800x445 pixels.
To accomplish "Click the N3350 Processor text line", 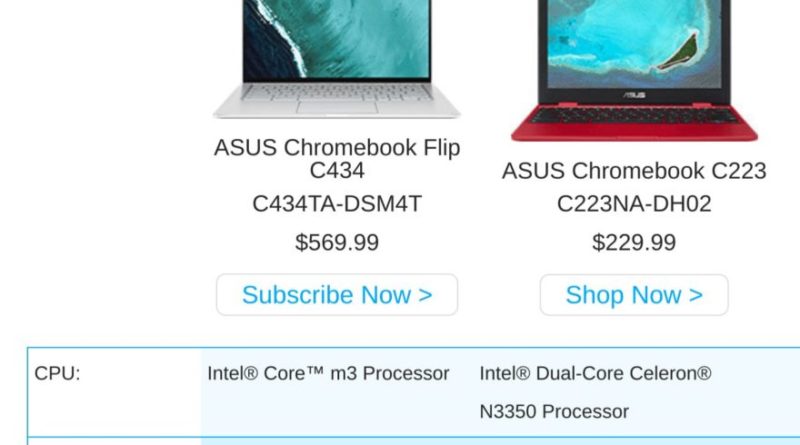I will click(x=554, y=411).
